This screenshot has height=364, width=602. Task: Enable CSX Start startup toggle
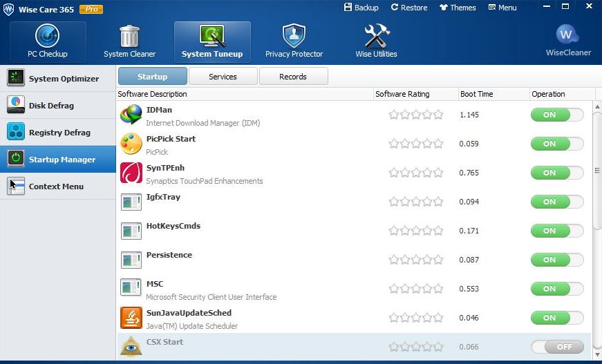click(x=557, y=347)
